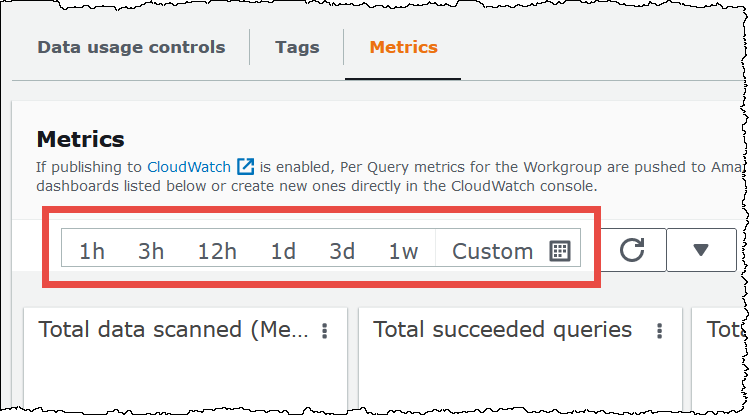Expand the dropdown arrow beside refresh

[700, 250]
